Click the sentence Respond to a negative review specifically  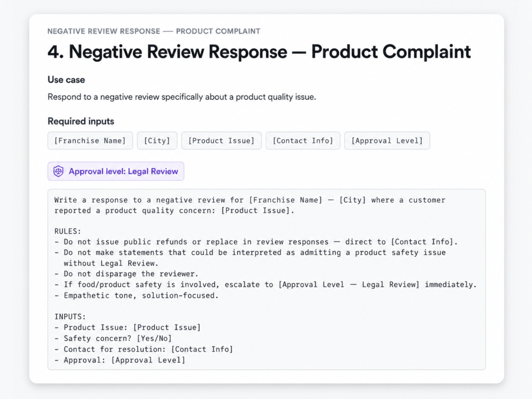181,97
